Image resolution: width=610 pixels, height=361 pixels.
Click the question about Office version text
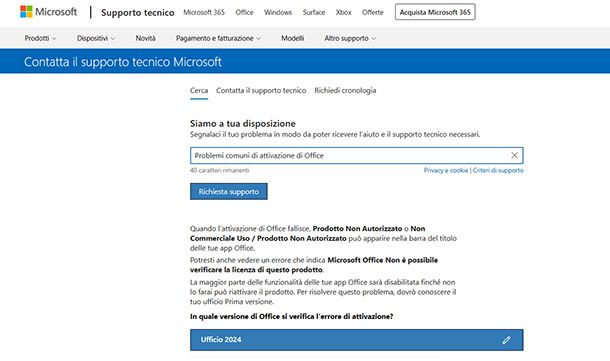(291, 317)
